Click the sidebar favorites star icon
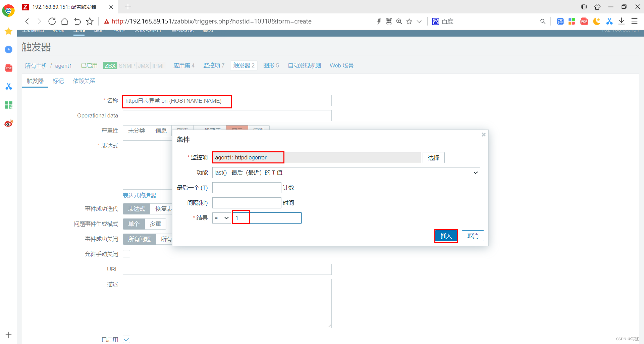The height and width of the screenshot is (344, 644). [9, 31]
